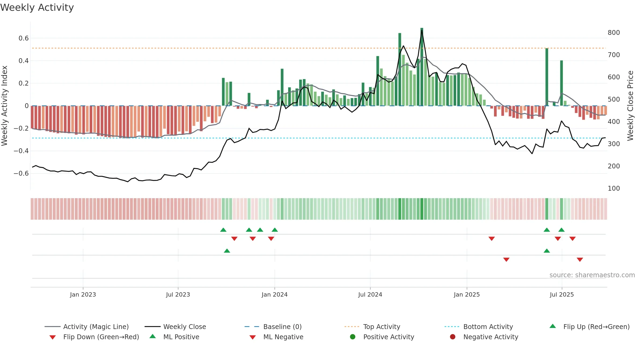Select the Jan 2025 axis label
644x362 pixels.
(467, 294)
